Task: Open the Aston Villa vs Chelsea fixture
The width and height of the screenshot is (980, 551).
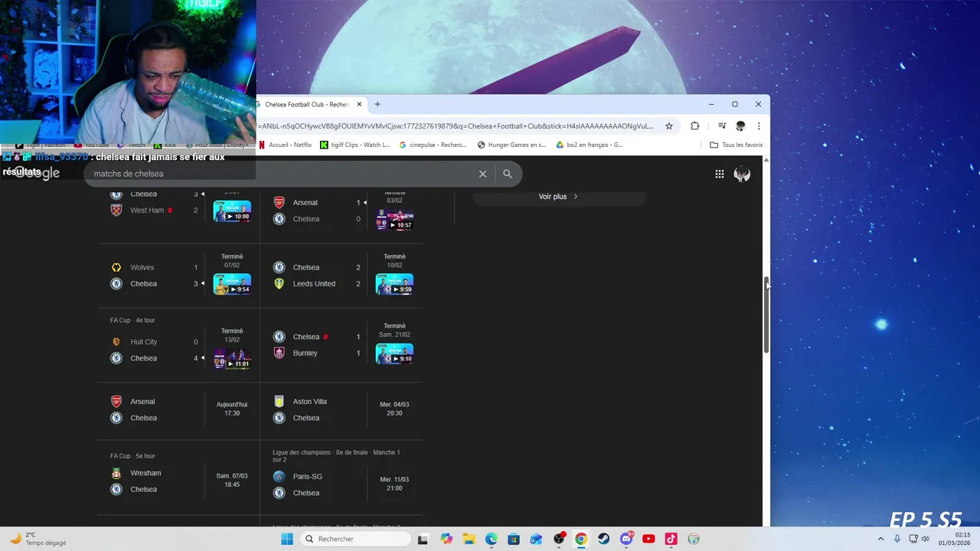Action: coord(341,409)
